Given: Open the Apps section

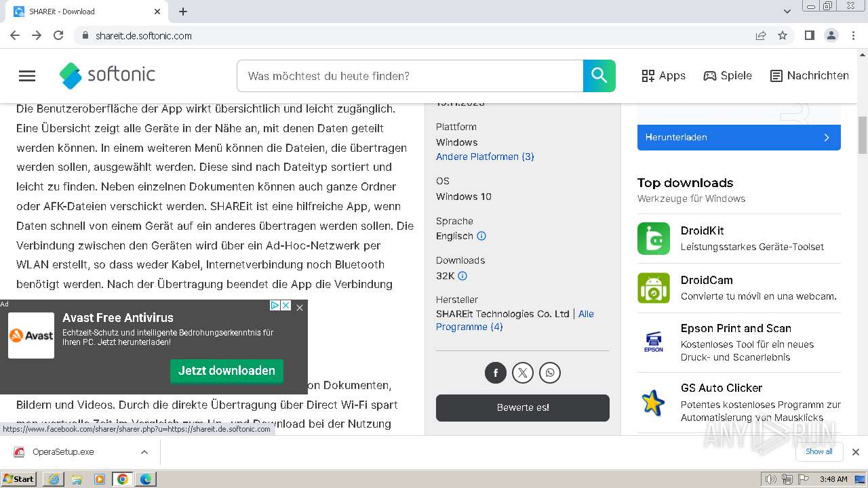Looking at the screenshot, I should tap(664, 76).
